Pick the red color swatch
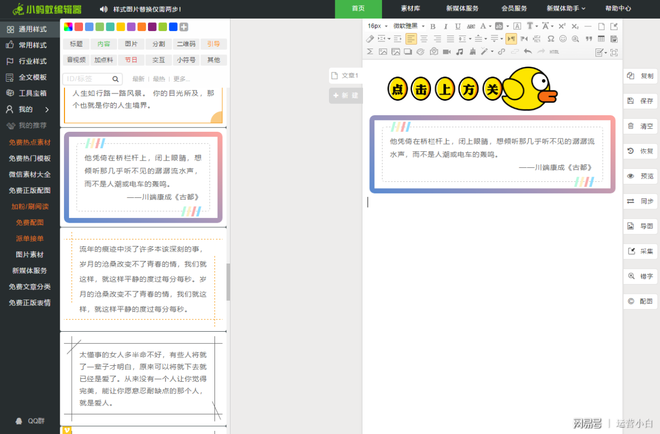660x434 pixels. tap(79, 27)
